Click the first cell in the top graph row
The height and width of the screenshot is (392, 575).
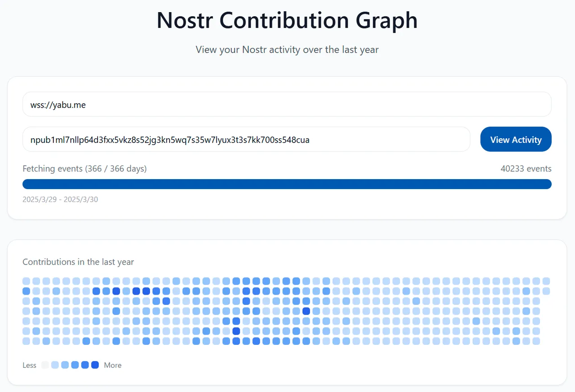tap(26, 281)
